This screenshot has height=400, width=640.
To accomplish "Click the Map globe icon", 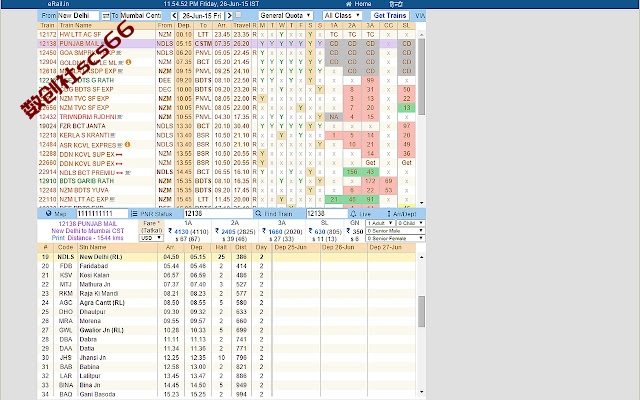I will click(x=49, y=213).
